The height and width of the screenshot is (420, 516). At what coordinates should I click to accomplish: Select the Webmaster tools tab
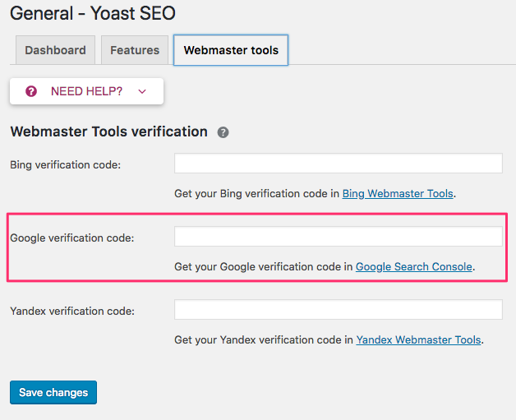point(231,50)
